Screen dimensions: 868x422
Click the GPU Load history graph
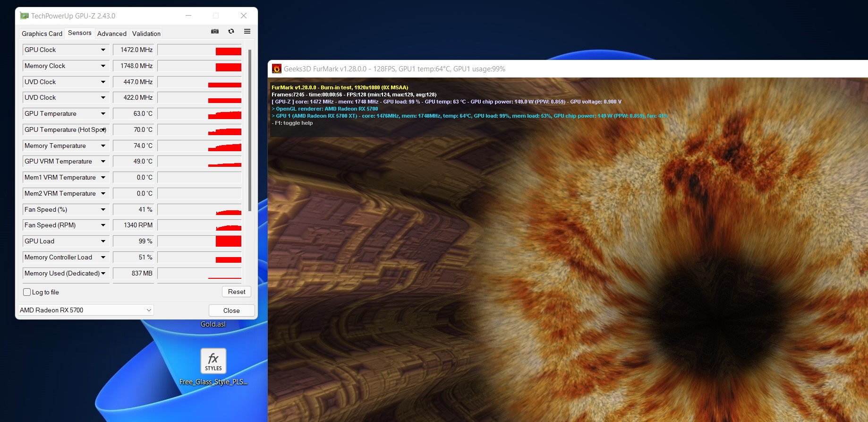pyautogui.click(x=199, y=241)
